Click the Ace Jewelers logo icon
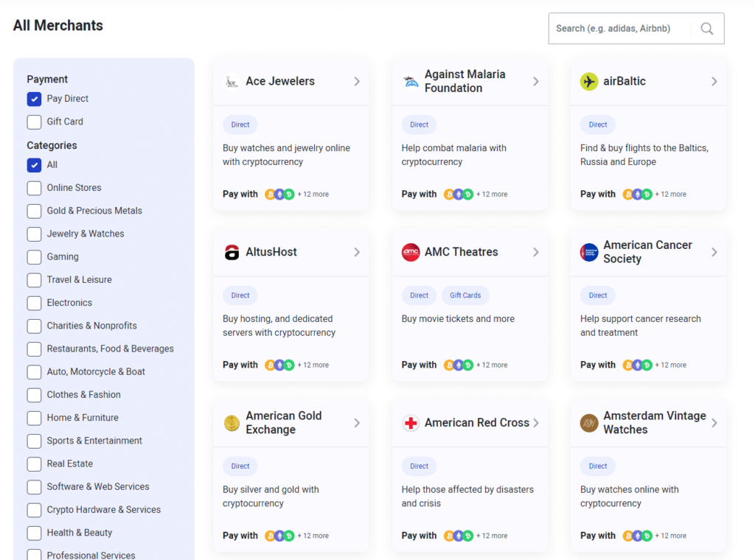Image resolution: width=755 pixels, height=560 pixels. 232,82
